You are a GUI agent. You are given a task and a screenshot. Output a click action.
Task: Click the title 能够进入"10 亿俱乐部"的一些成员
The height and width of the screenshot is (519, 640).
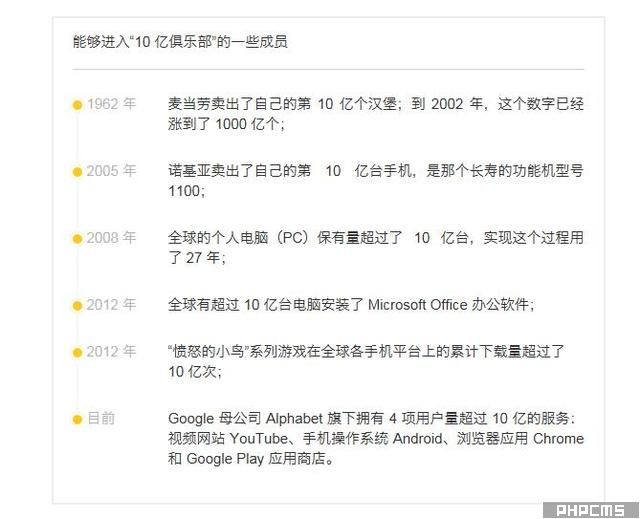(181, 42)
